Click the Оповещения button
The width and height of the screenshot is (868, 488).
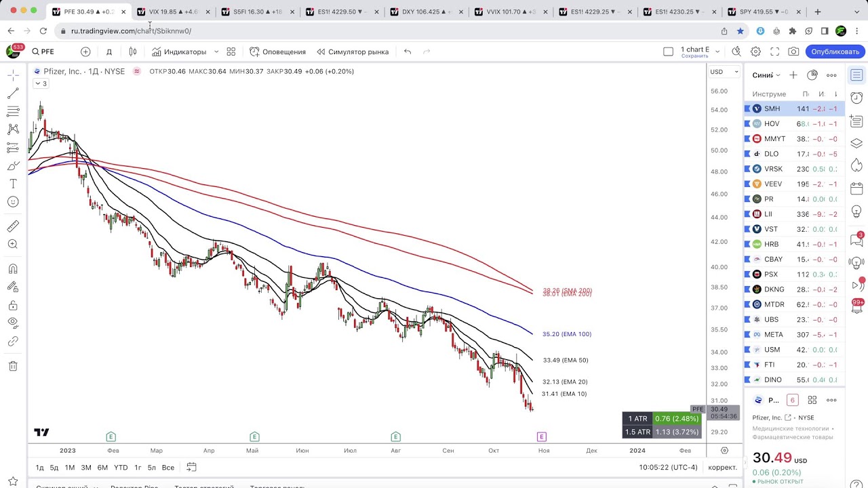click(x=277, y=52)
